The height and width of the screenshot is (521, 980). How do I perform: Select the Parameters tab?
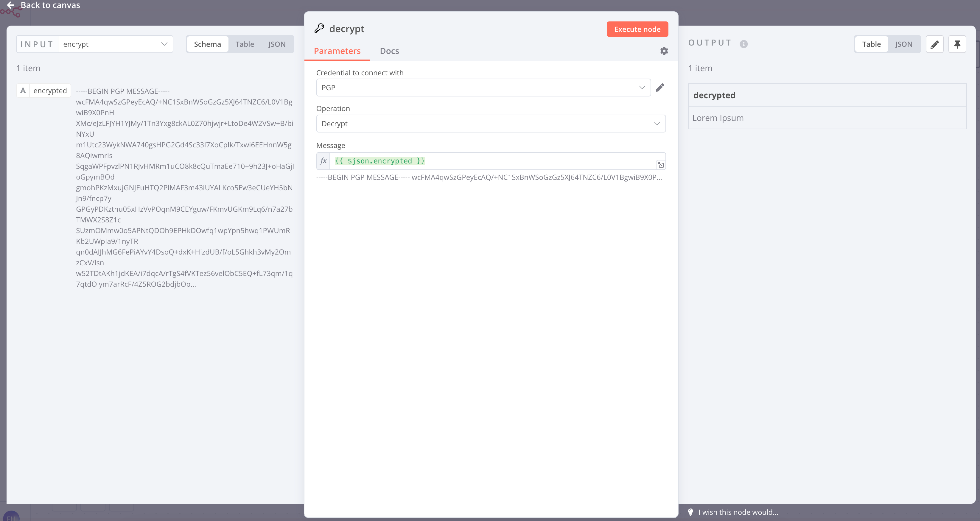click(x=337, y=51)
